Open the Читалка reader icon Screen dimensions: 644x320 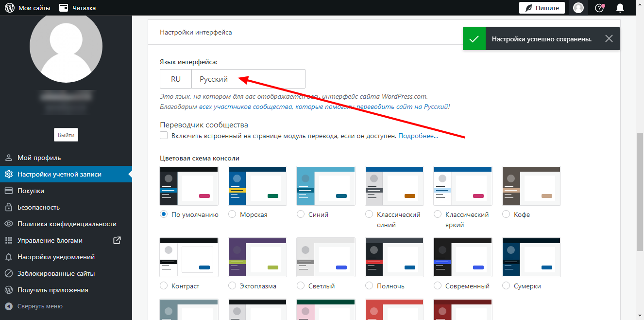click(x=64, y=8)
